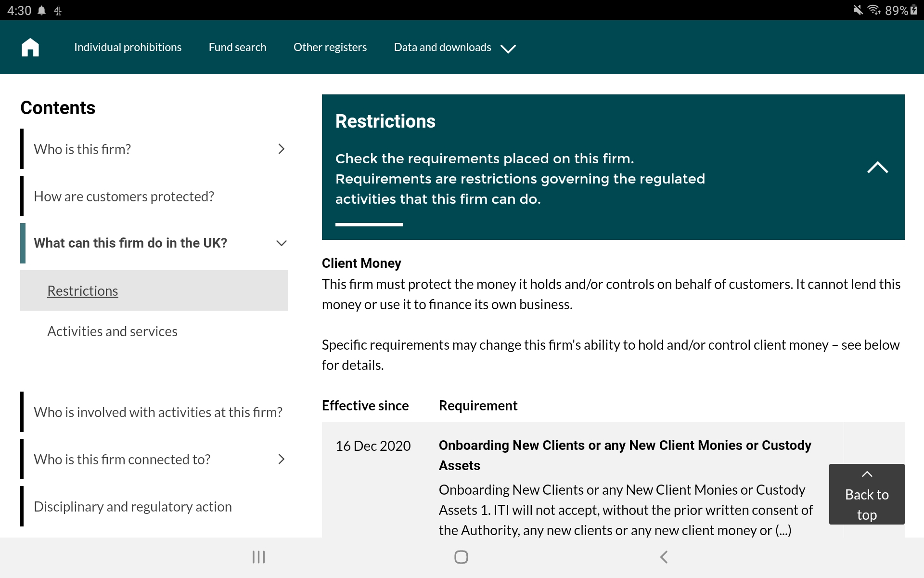Open Activities and services sub-item
924x578 pixels.
click(112, 331)
